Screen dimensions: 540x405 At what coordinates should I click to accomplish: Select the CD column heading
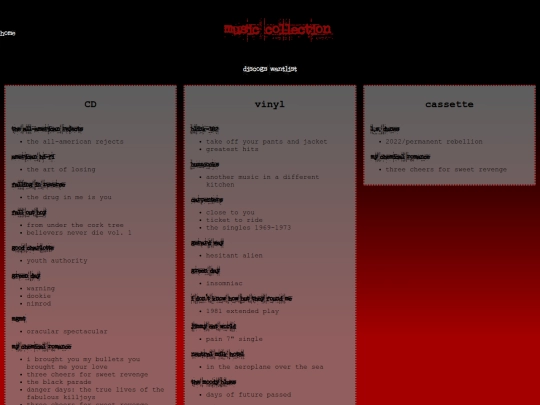tap(91, 104)
